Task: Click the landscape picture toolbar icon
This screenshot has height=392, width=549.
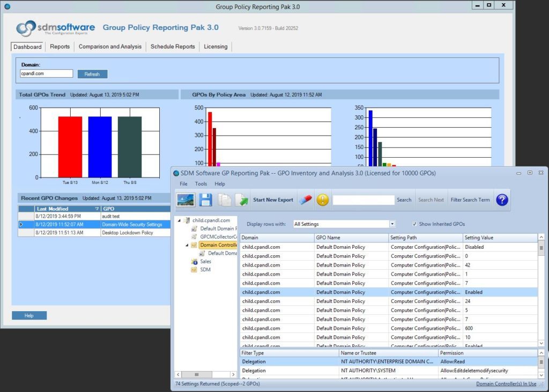Action: [x=186, y=200]
